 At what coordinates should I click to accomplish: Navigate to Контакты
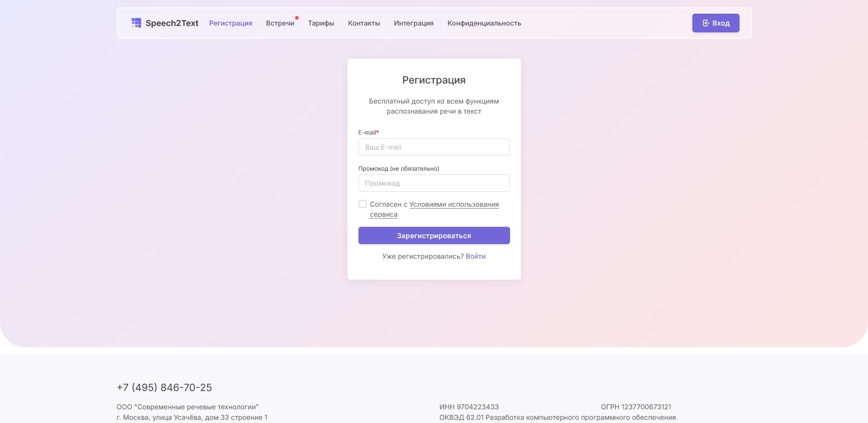pos(364,23)
